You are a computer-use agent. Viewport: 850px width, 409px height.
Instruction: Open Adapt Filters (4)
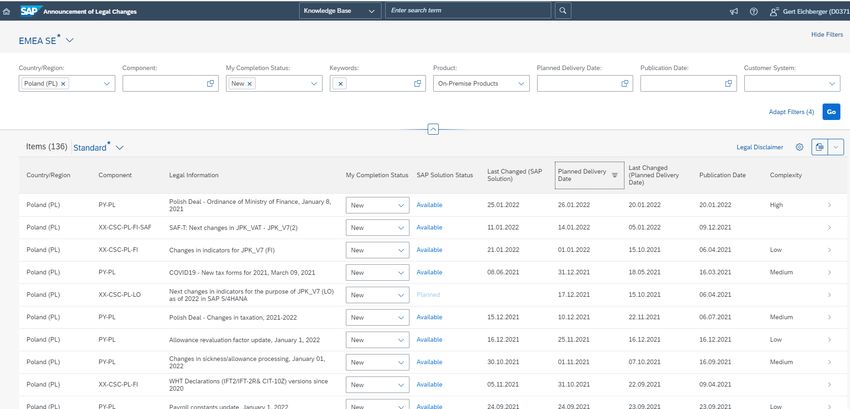click(791, 112)
